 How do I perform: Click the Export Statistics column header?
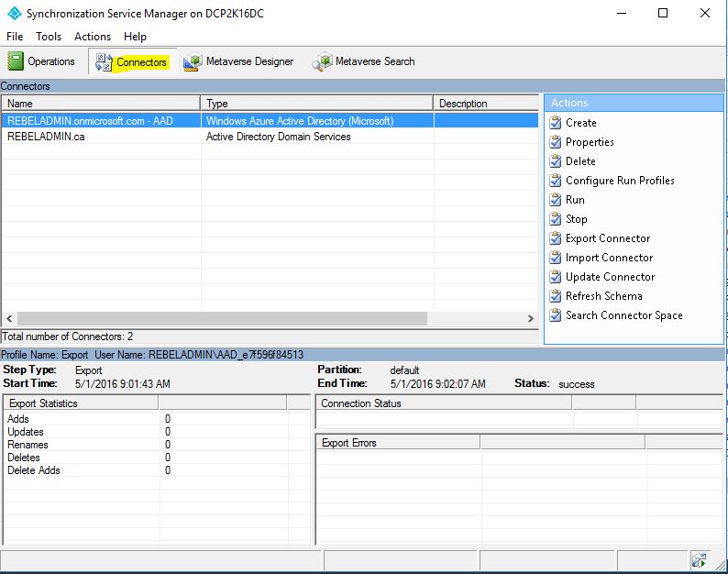[x=81, y=403]
